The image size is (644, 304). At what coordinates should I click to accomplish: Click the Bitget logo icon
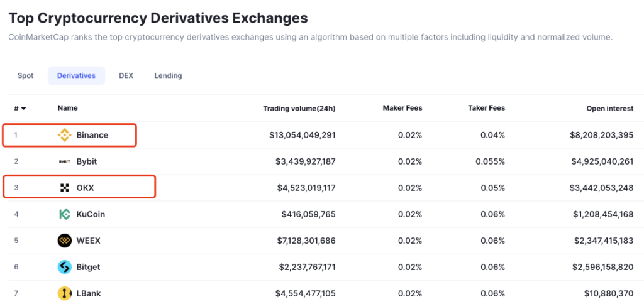pyautogui.click(x=65, y=267)
